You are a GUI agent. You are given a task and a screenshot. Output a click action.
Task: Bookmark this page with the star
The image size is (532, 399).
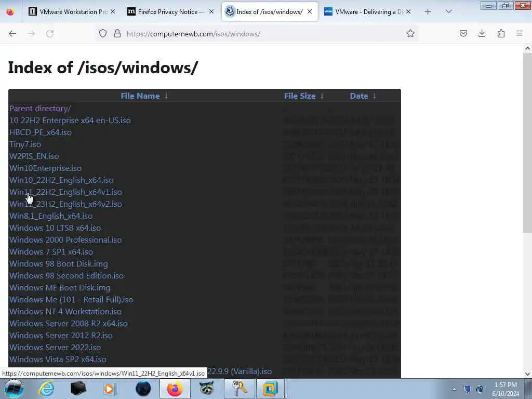410,33
